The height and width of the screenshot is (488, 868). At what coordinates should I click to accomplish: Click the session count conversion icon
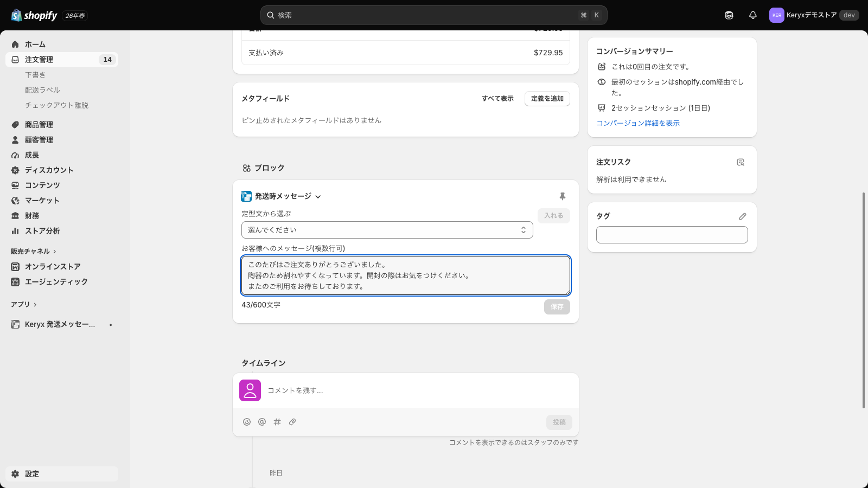[x=601, y=108]
